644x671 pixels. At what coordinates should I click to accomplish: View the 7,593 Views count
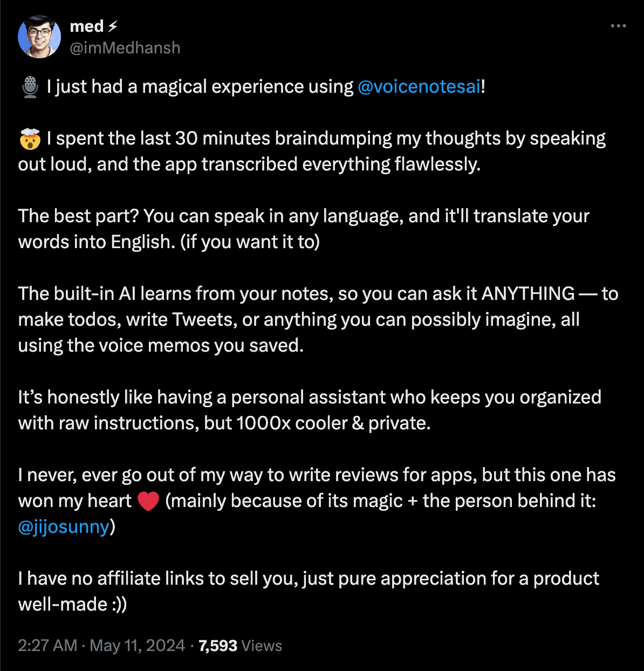pos(240,646)
